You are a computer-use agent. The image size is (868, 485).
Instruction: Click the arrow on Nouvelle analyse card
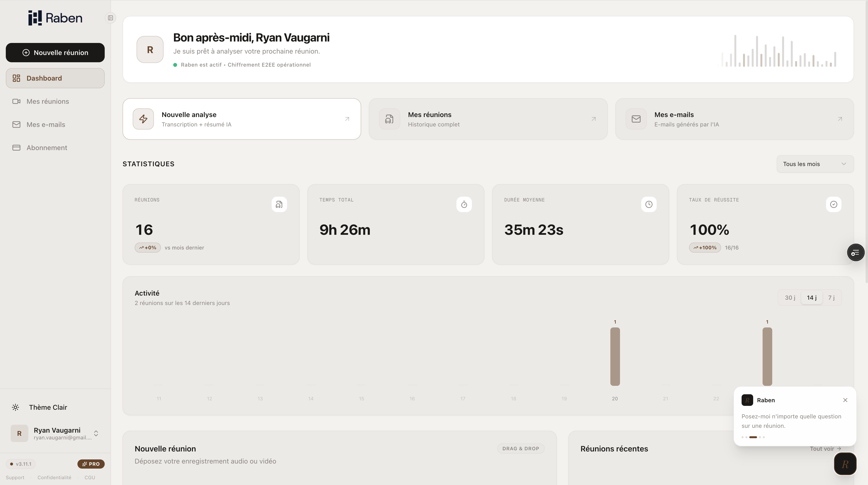point(347,119)
